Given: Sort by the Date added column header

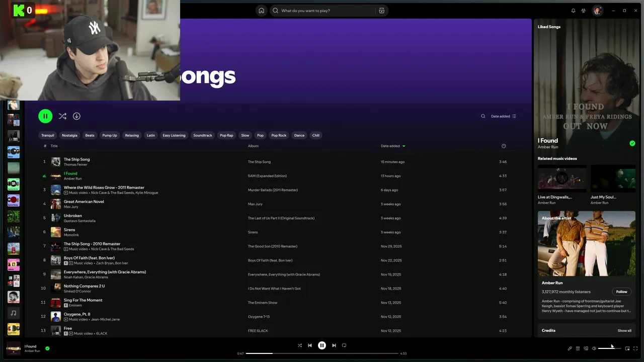Looking at the screenshot, I should pos(393,146).
